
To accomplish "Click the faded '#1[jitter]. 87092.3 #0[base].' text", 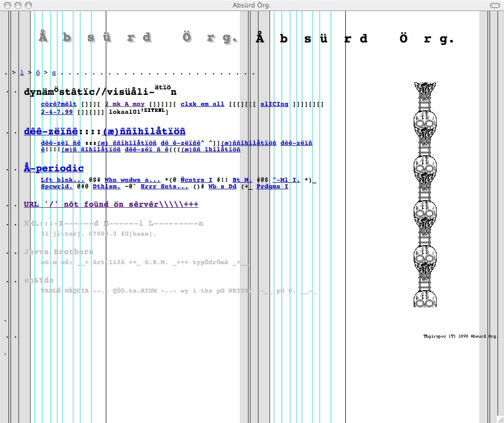I will tap(99, 234).
